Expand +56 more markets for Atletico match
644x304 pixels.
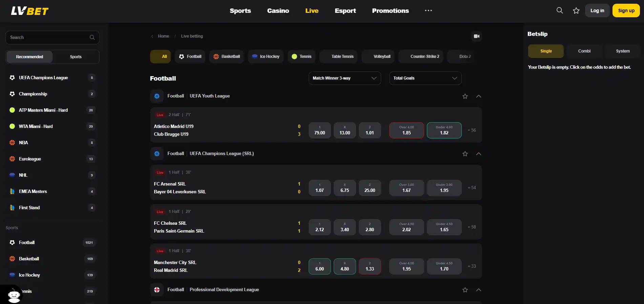click(472, 130)
